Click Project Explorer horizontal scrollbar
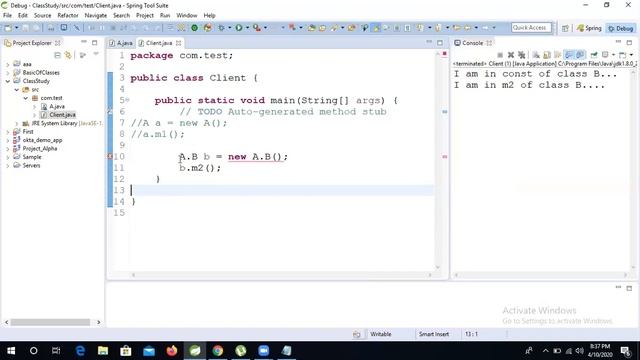640x360 pixels. [x=50, y=322]
